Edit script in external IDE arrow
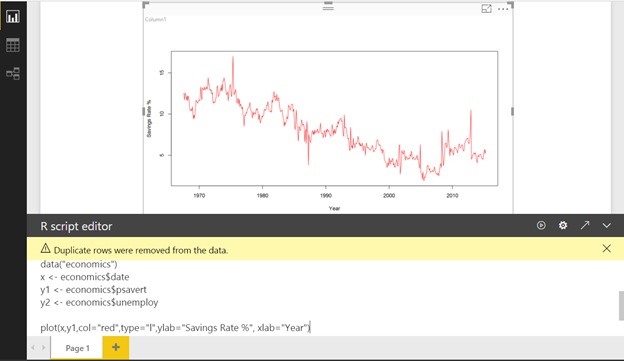Image resolution: width=624 pixels, height=361 pixels. (585, 225)
